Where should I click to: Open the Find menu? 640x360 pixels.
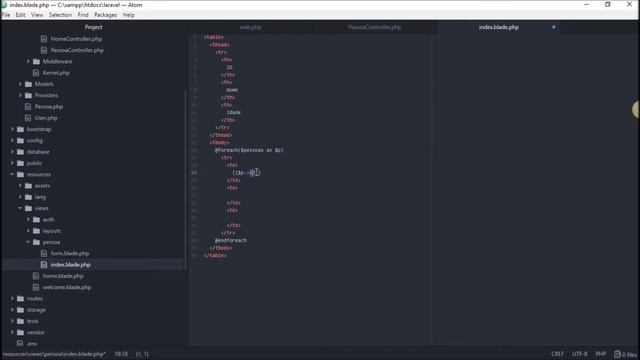point(83,15)
